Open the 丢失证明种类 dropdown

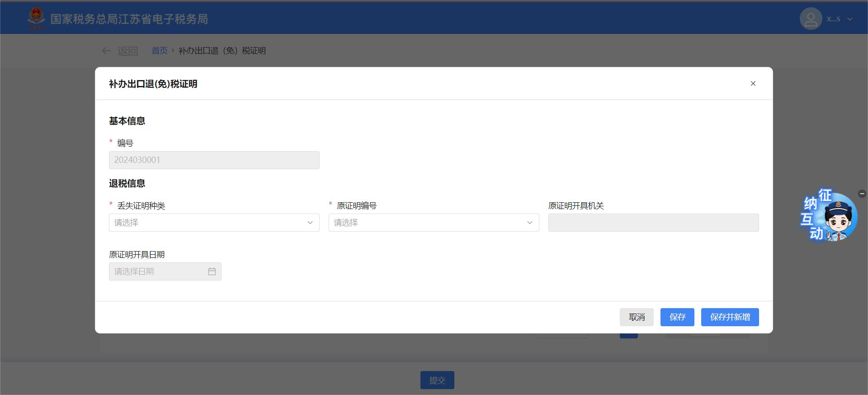pos(214,223)
